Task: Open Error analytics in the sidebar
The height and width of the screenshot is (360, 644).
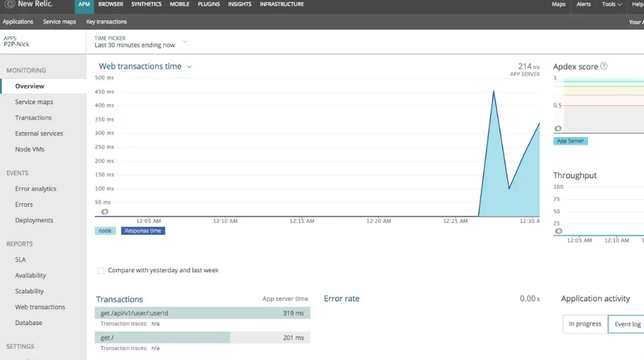Action: click(36, 189)
